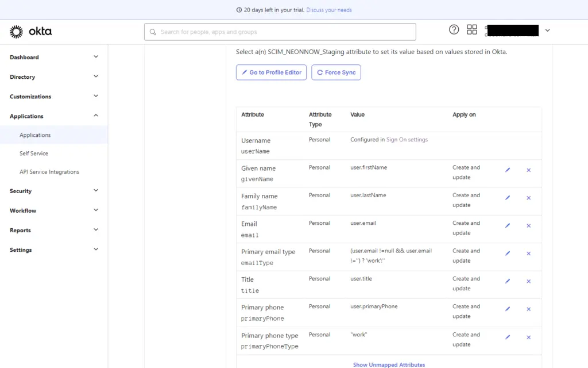Viewport: 588px width, 368px height.
Task: Edit the Given name attribute mapping
Action: (x=507, y=170)
